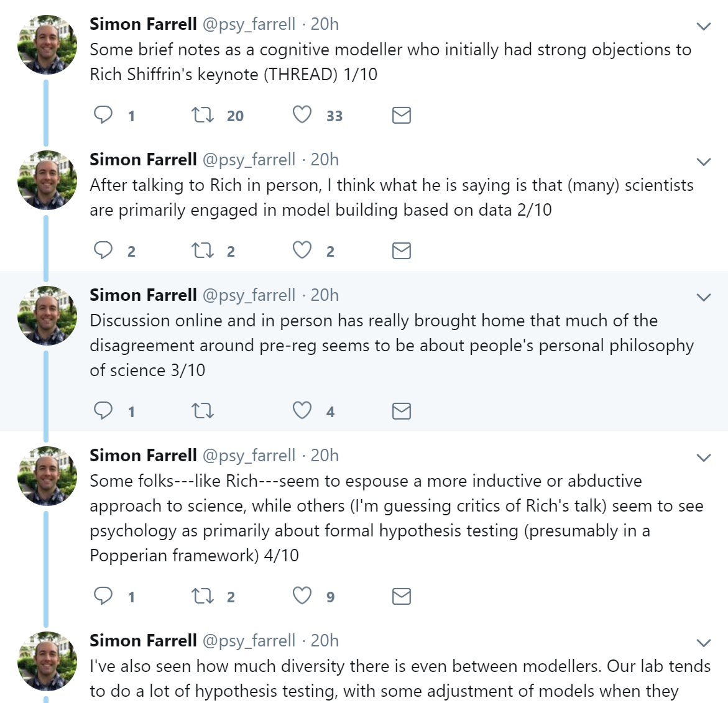Screen dimensions: 728x703
Task: Retweet the tweet with 20 retweets
Action: tap(203, 115)
